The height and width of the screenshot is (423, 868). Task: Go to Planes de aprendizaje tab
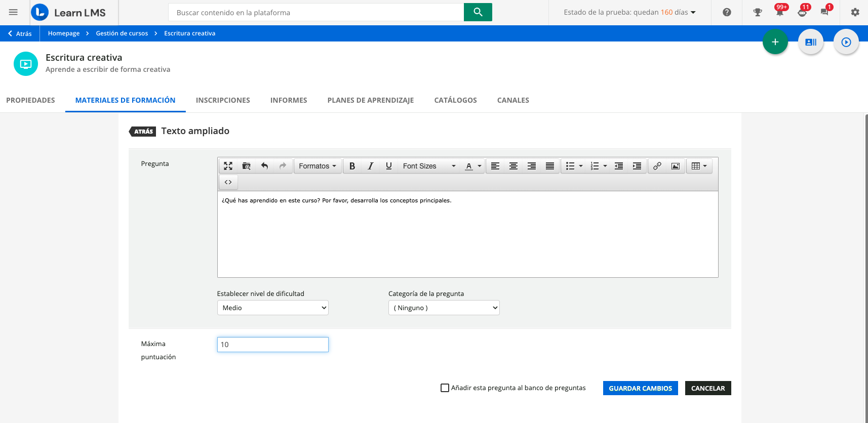(371, 100)
